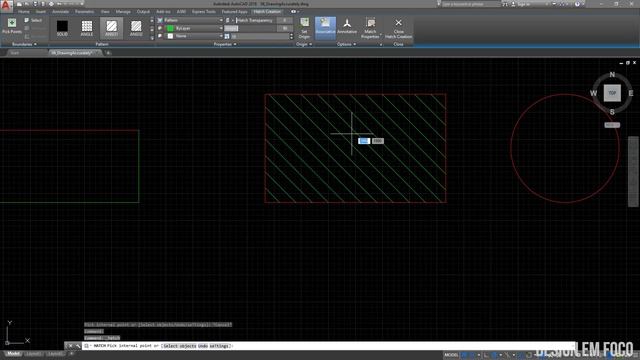
Task: Click the hatch angle value field
Action: point(284,28)
